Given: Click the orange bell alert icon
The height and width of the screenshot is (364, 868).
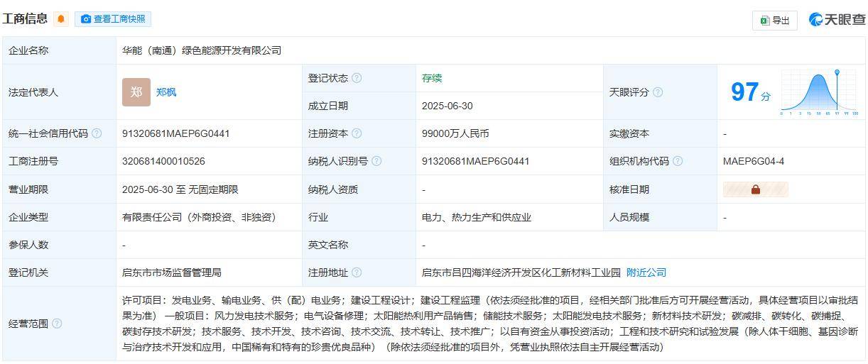Looking at the screenshot, I should click(x=61, y=19).
